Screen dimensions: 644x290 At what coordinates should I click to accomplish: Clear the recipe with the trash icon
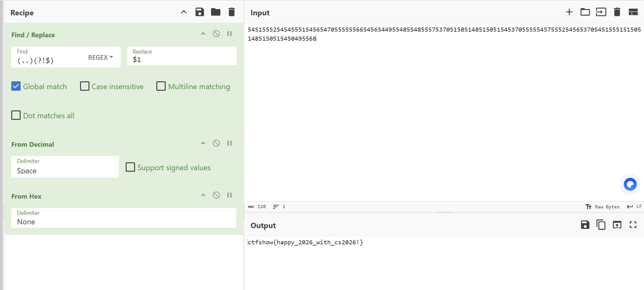click(x=231, y=12)
